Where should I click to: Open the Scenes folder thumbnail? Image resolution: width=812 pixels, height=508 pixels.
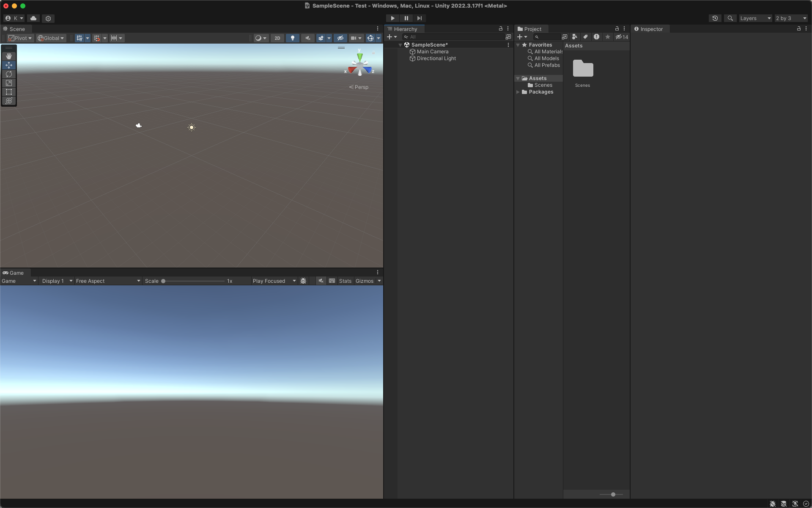tap(583, 69)
